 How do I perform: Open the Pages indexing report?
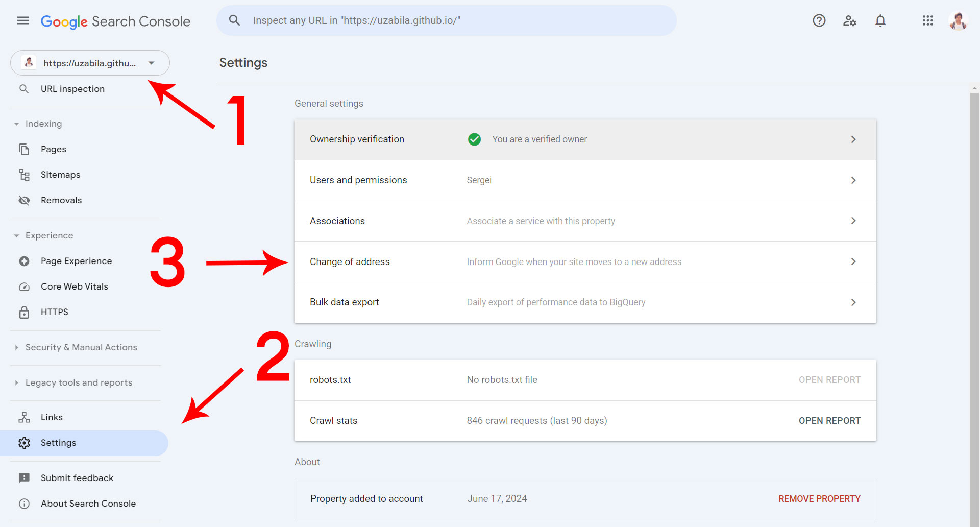click(53, 149)
